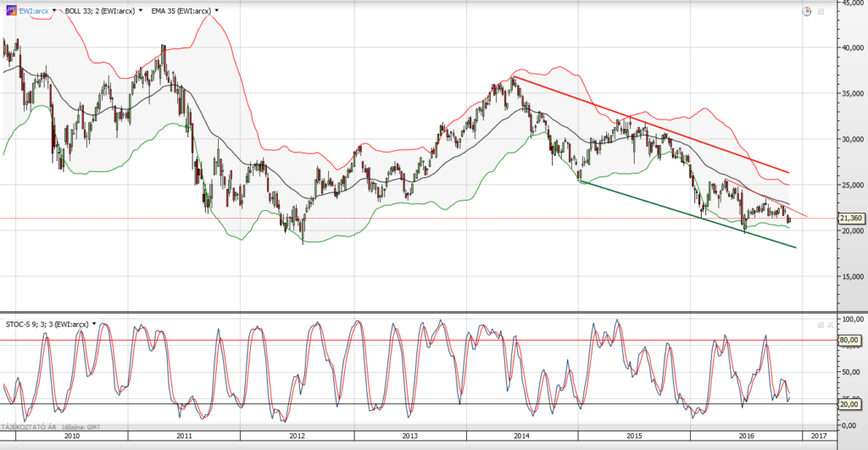Open the dropdown arrow next to EWI:arcx
Screen dimensions: 868x450
pyautogui.click(x=54, y=12)
